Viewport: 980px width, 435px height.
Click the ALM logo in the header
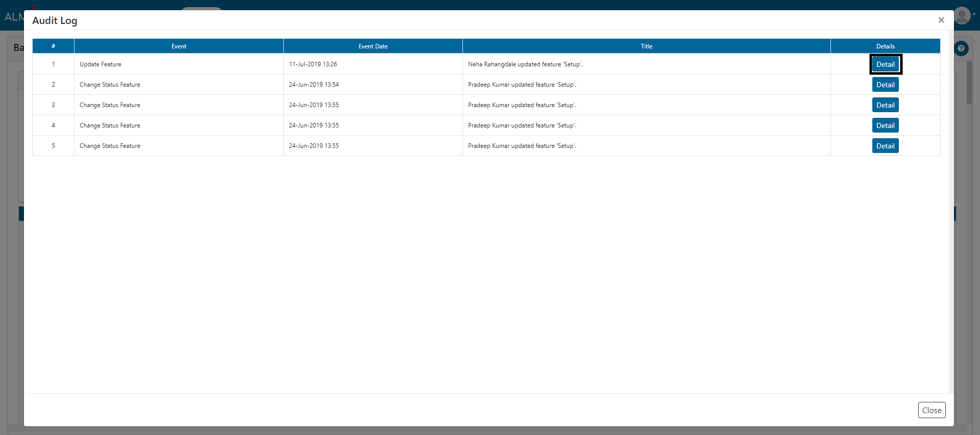tap(13, 17)
